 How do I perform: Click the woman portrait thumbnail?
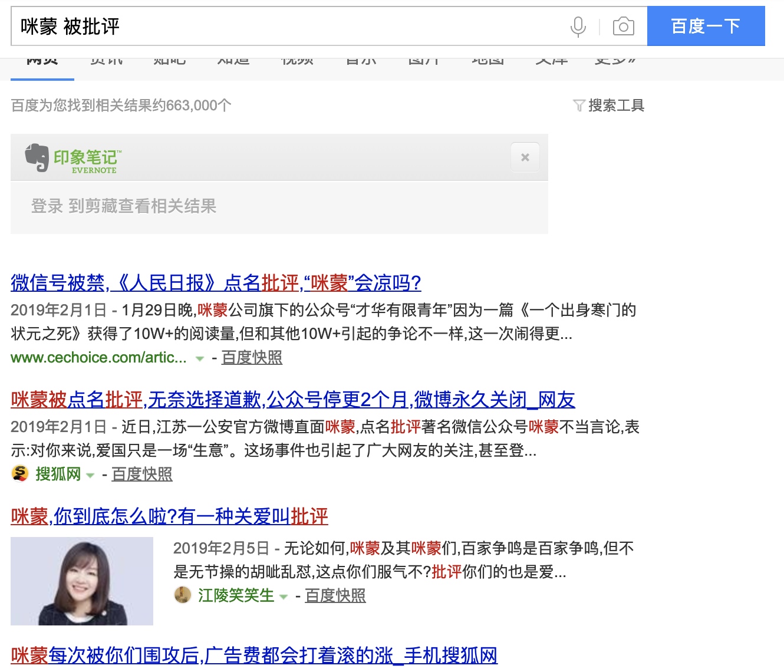[82, 581]
